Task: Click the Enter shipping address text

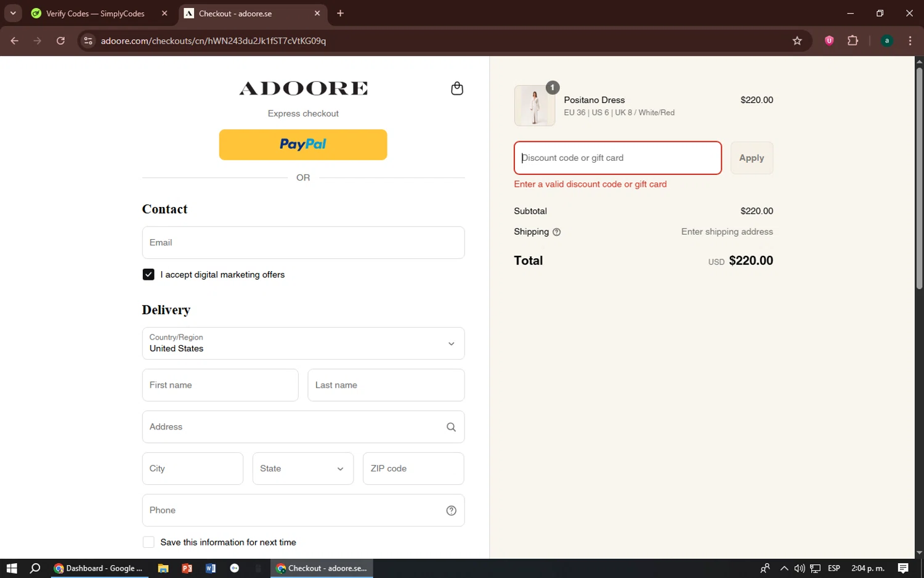Action: (727, 232)
